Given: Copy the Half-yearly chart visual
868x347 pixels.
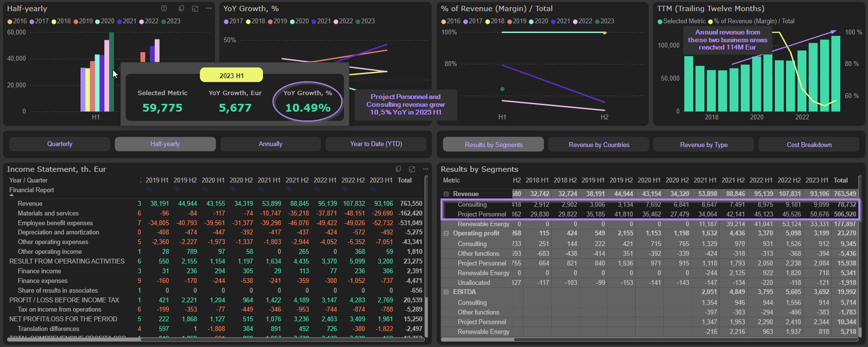Looking at the screenshot, I should point(181,8).
